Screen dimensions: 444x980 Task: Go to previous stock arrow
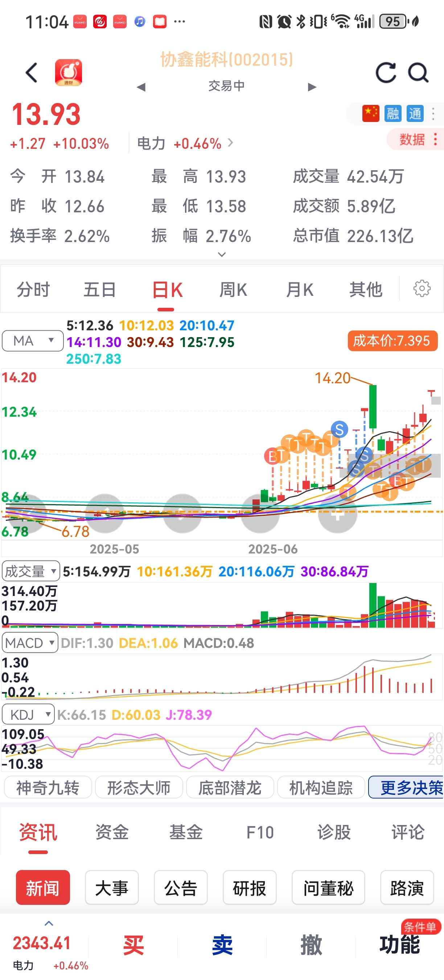pos(141,87)
